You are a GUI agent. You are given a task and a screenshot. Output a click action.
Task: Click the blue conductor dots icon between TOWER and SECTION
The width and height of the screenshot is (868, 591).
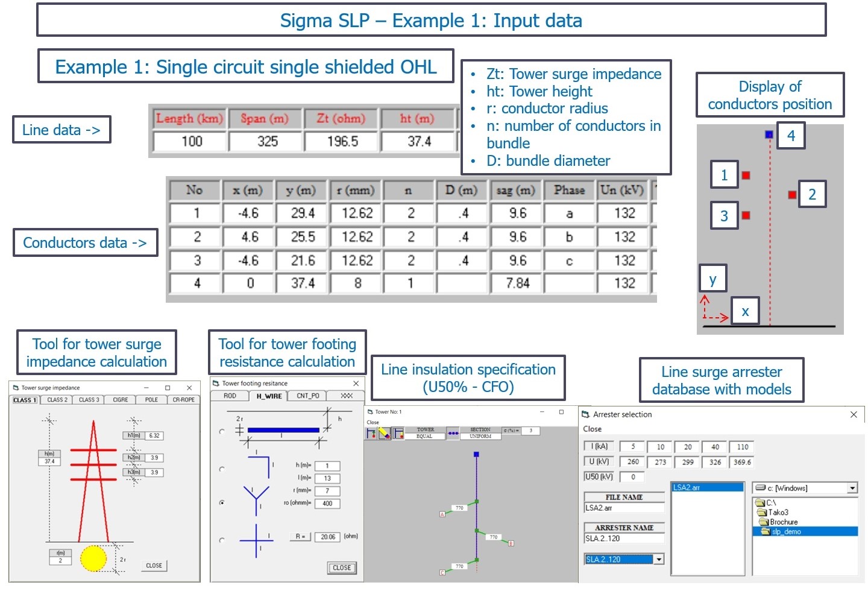pos(453,433)
